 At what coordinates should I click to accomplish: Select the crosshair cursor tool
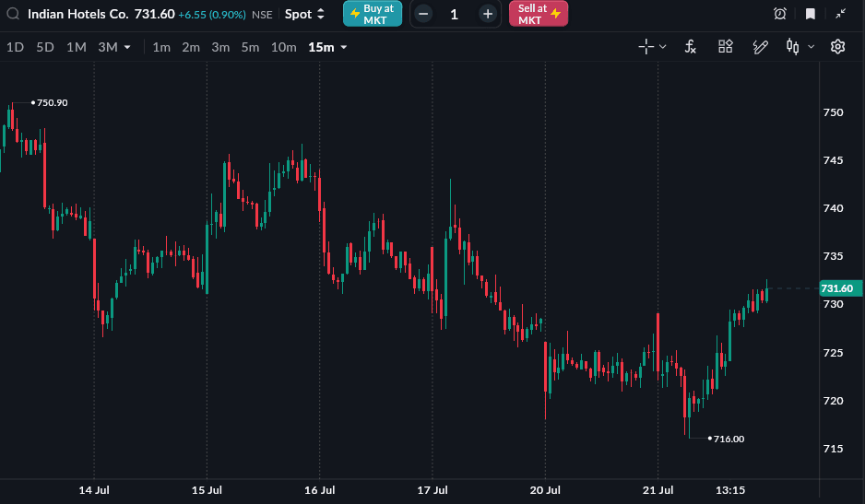(x=646, y=47)
